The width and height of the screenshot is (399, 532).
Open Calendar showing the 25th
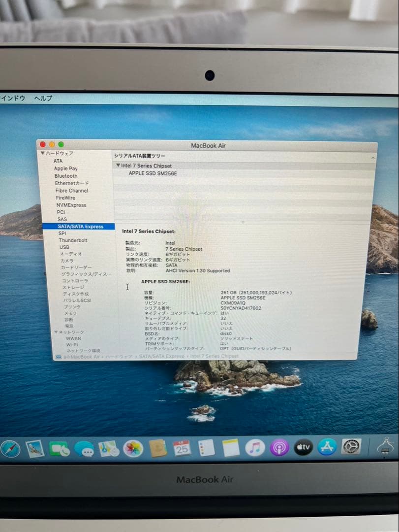[x=183, y=448]
